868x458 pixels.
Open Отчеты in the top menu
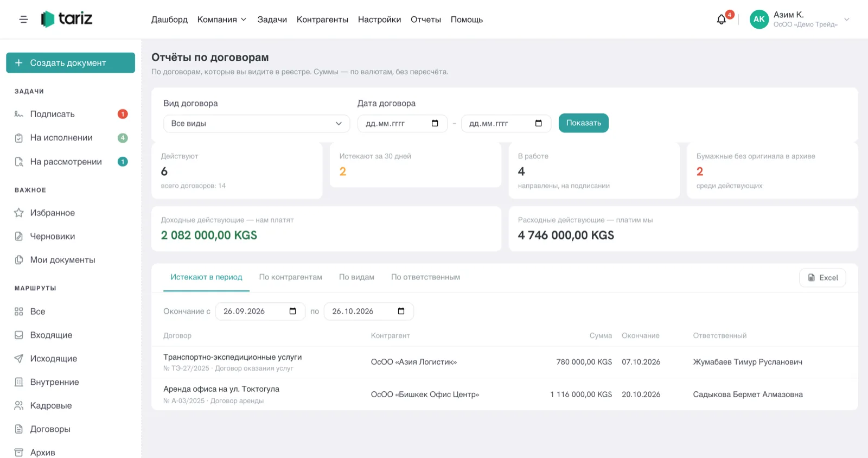[426, 20]
